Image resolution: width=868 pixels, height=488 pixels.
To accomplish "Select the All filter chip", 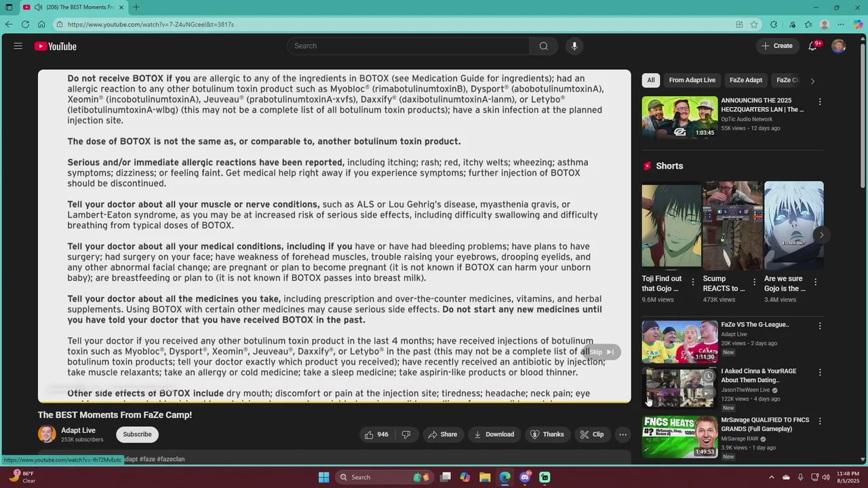I will (x=651, y=80).
